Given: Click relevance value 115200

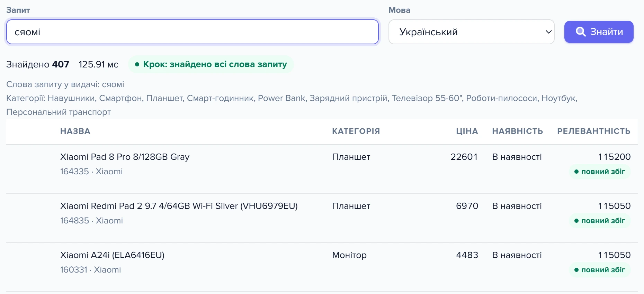Looking at the screenshot, I should 614,157.
